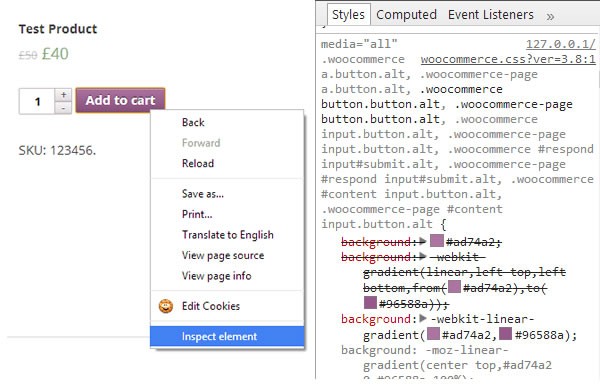Switch to the Styles tab
This screenshot has width=600, height=391.
(x=348, y=15)
